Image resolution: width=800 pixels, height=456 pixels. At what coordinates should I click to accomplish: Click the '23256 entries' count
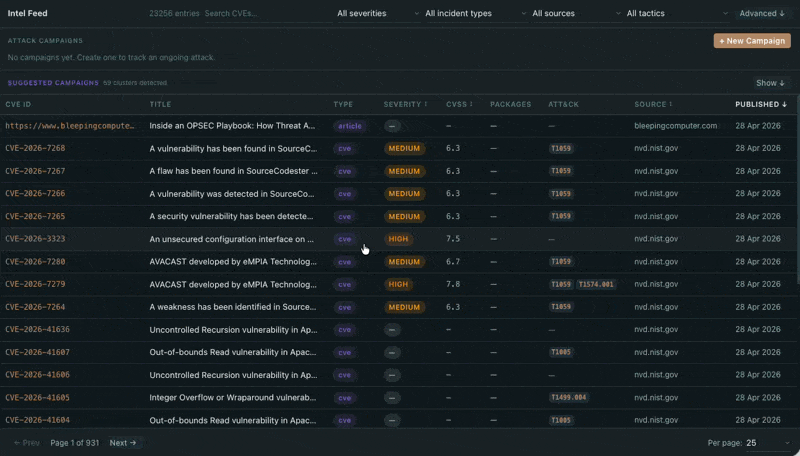pyautogui.click(x=174, y=13)
